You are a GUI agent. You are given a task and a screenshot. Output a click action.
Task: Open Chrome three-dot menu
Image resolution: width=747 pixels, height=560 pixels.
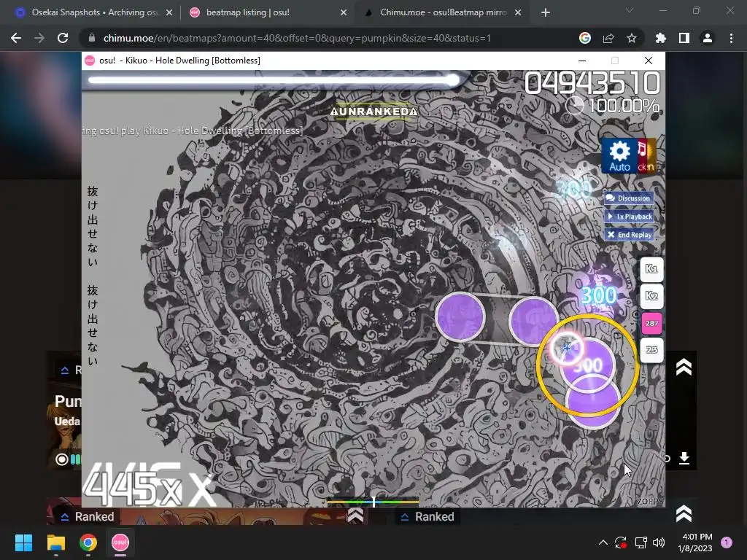pyautogui.click(x=731, y=38)
